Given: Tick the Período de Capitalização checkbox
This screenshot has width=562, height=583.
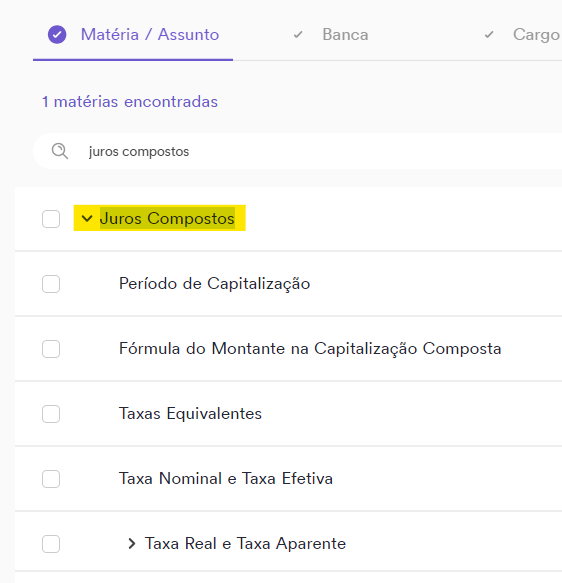Looking at the screenshot, I should pyautogui.click(x=51, y=284).
